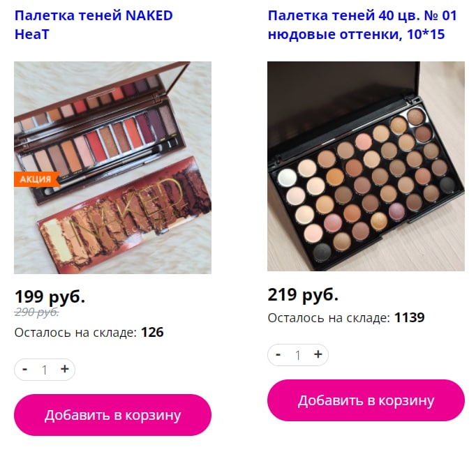Add 40-color nude palette to cart
Screen dimensions: 476x461
(x=366, y=400)
